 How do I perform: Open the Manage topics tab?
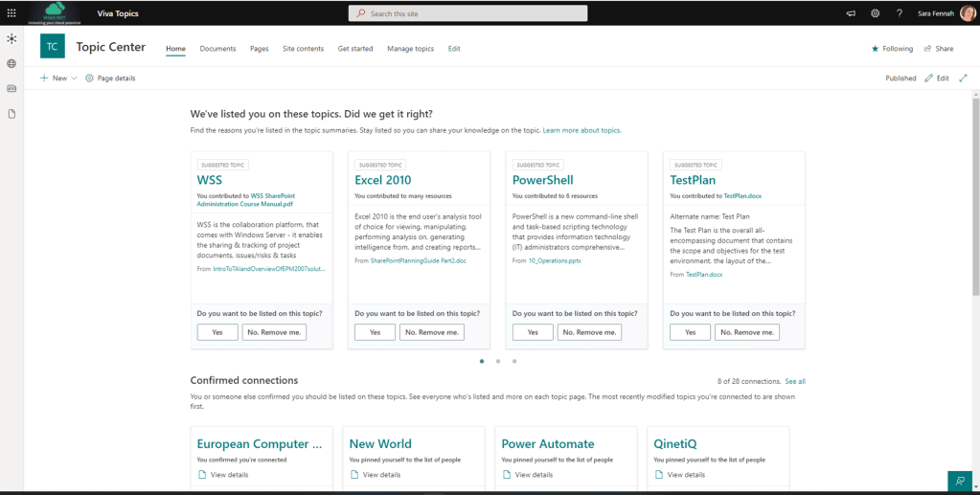(x=410, y=49)
